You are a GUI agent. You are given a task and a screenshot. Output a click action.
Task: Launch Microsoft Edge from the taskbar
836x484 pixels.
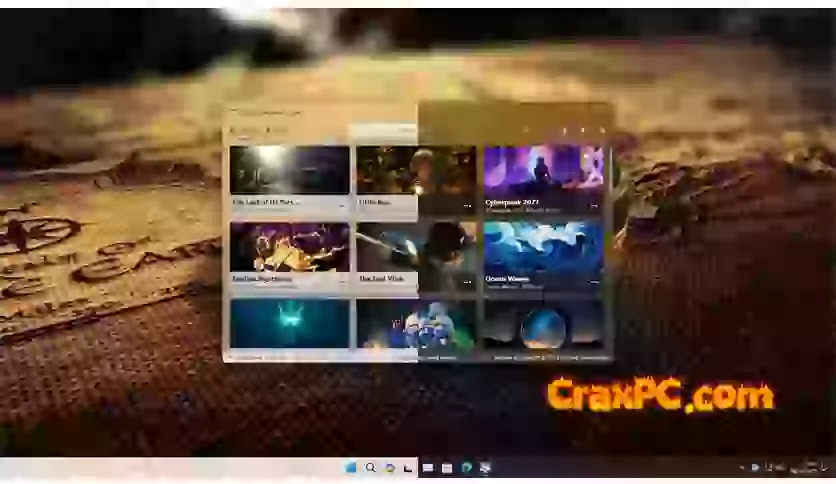point(466,467)
